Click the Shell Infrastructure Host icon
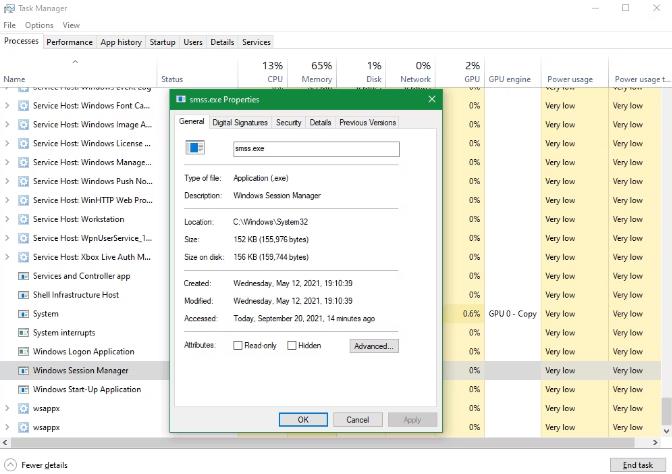This screenshot has width=672, height=474. pyautogui.click(x=23, y=295)
